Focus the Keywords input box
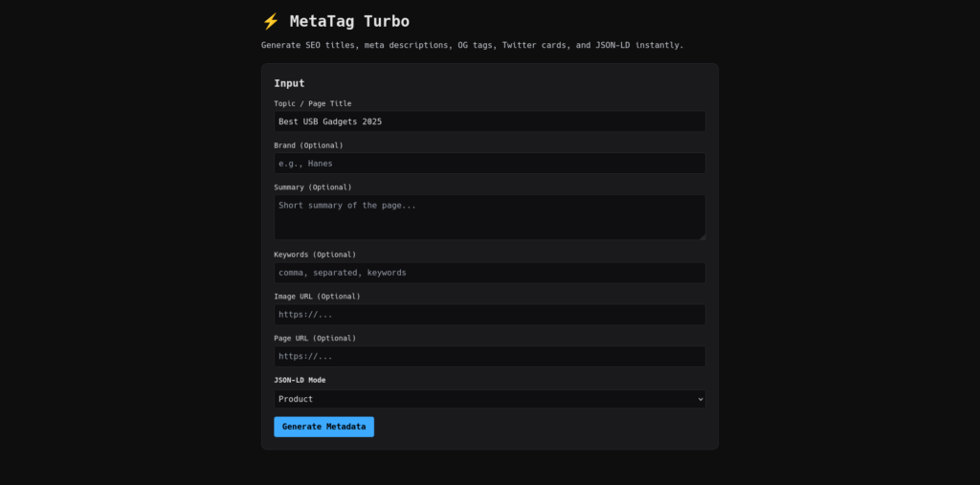The image size is (980, 485). pyautogui.click(x=489, y=273)
